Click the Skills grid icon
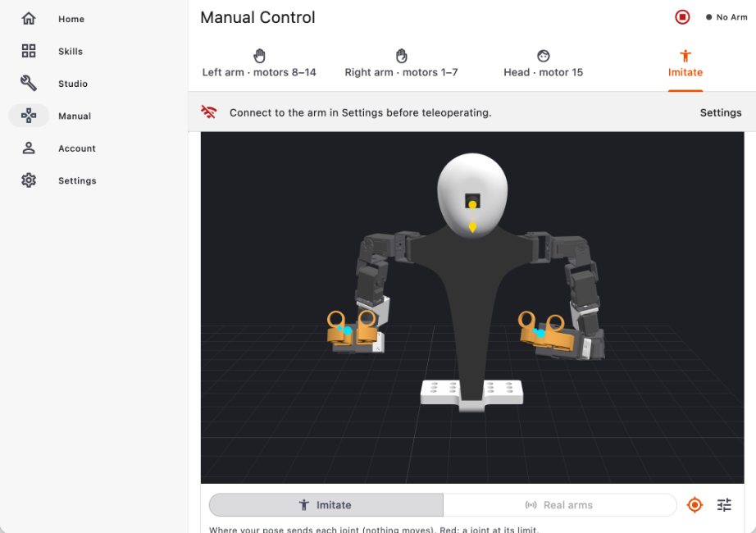 click(x=29, y=51)
